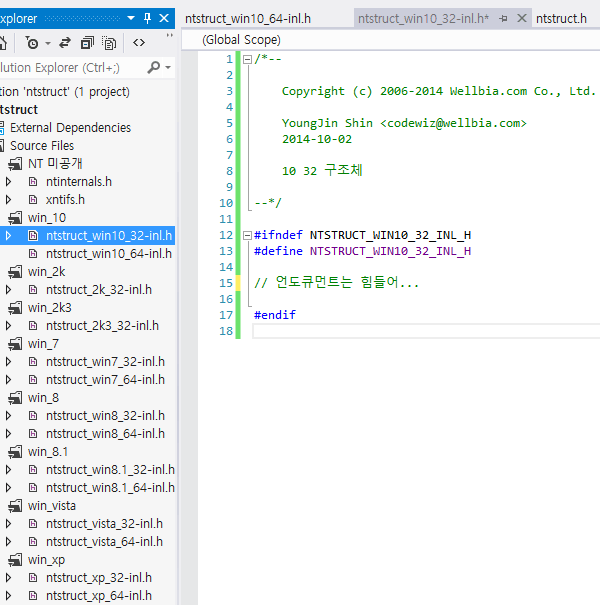Expand the ntinternals.h tree node

[9, 182]
